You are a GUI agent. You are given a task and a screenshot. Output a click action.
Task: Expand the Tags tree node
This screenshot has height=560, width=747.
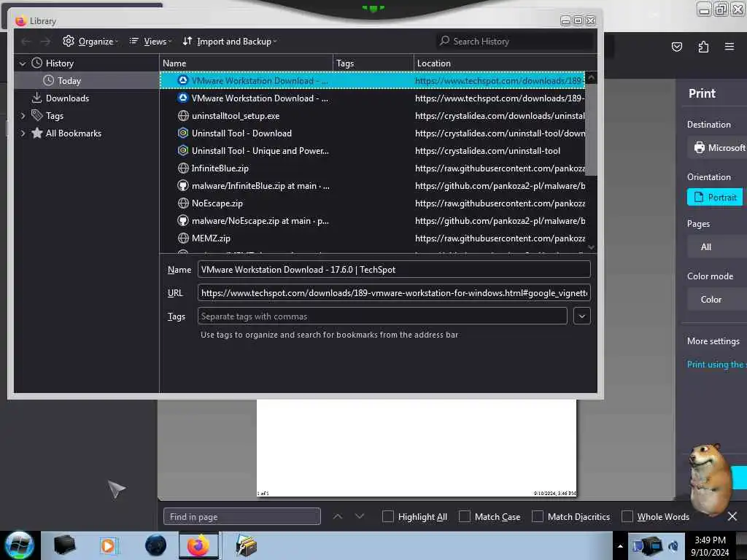click(x=23, y=116)
